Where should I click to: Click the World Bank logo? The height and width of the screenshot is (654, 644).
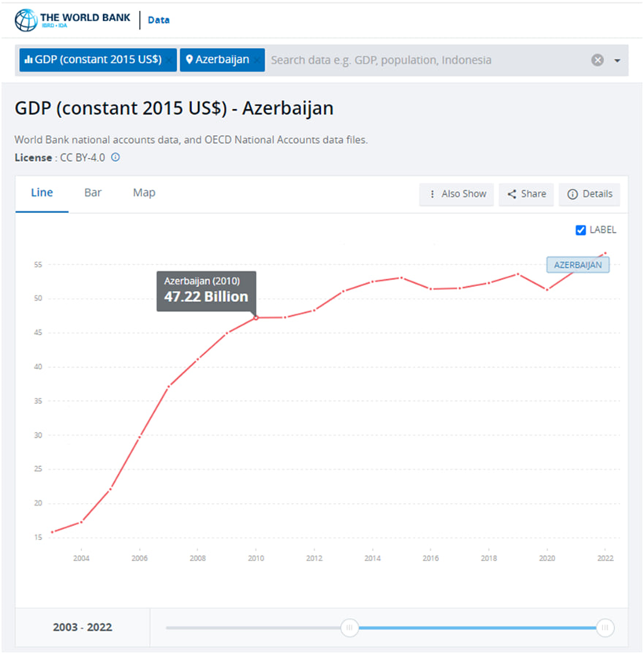click(72, 20)
